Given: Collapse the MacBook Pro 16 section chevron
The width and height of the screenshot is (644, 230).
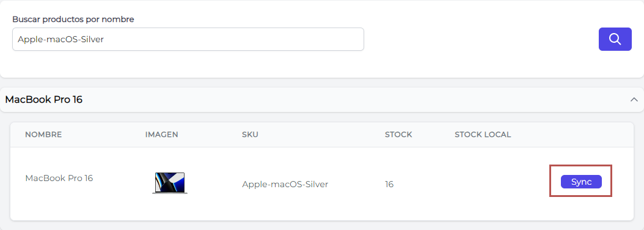Looking at the screenshot, I should click(634, 100).
